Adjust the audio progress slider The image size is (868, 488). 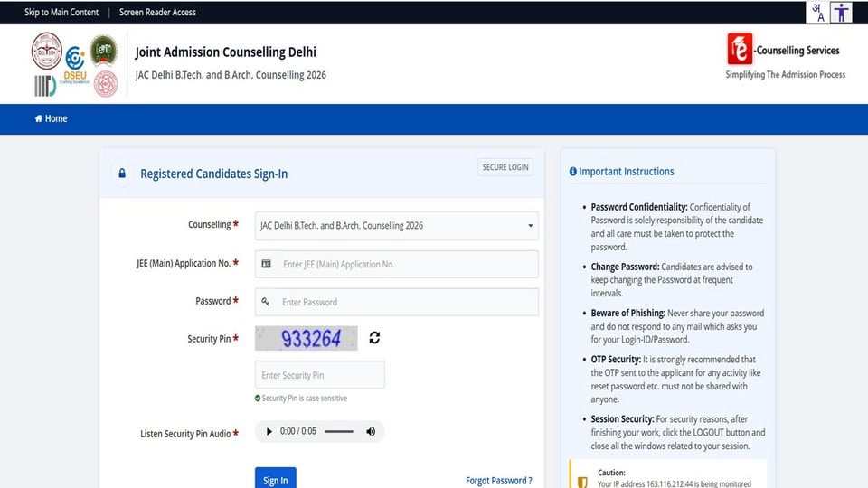pos(339,432)
